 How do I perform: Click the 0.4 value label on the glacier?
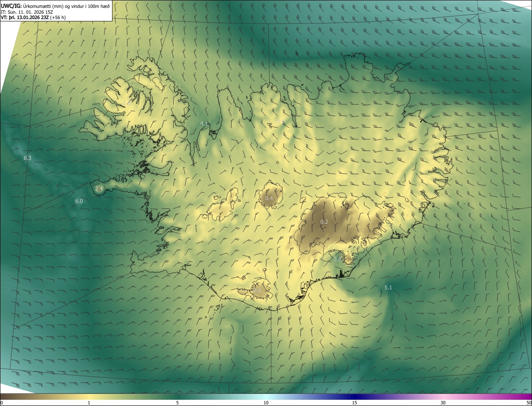pos(269,198)
